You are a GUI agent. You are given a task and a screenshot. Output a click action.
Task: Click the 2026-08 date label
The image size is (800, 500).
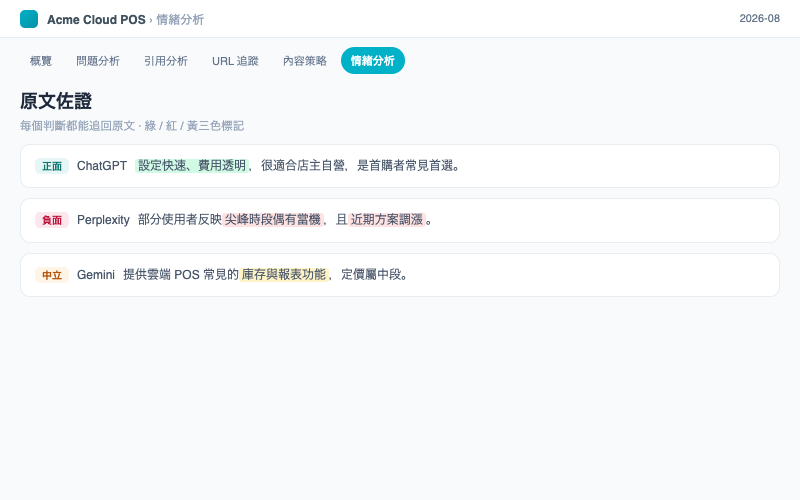click(760, 18)
